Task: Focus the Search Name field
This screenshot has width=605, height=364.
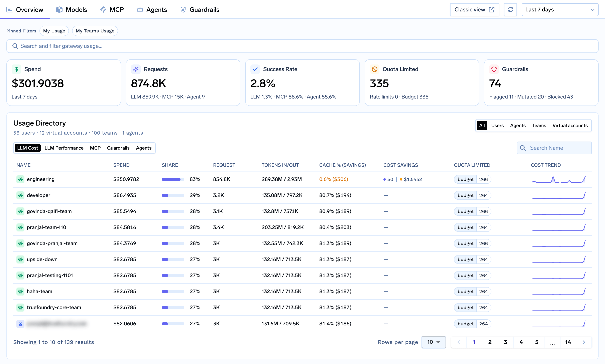Action: (x=554, y=148)
